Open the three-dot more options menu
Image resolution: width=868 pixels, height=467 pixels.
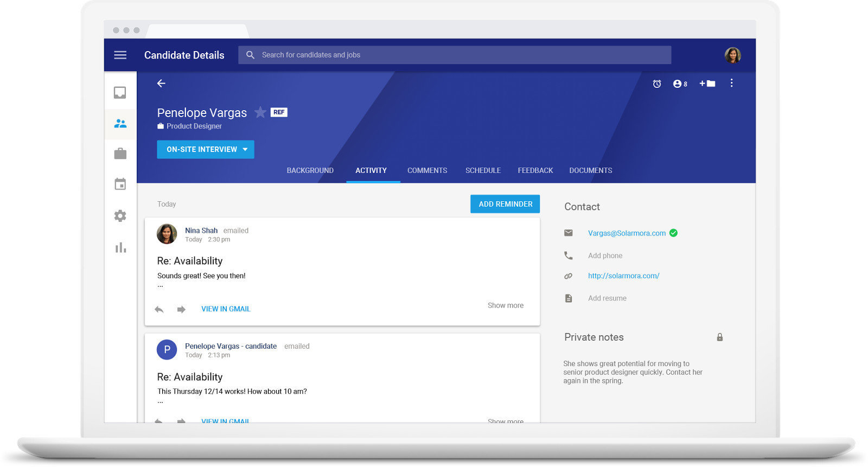tap(731, 83)
